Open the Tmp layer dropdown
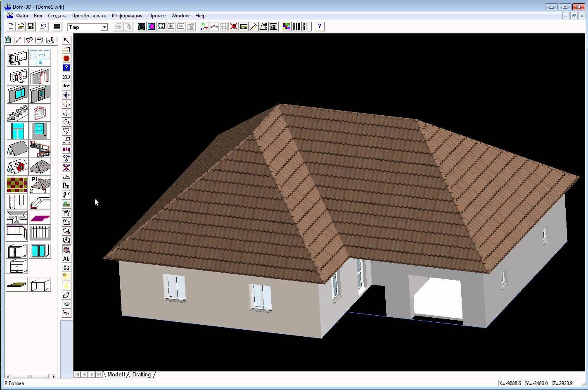Screen dimensions: 588x390 [88, 27]
